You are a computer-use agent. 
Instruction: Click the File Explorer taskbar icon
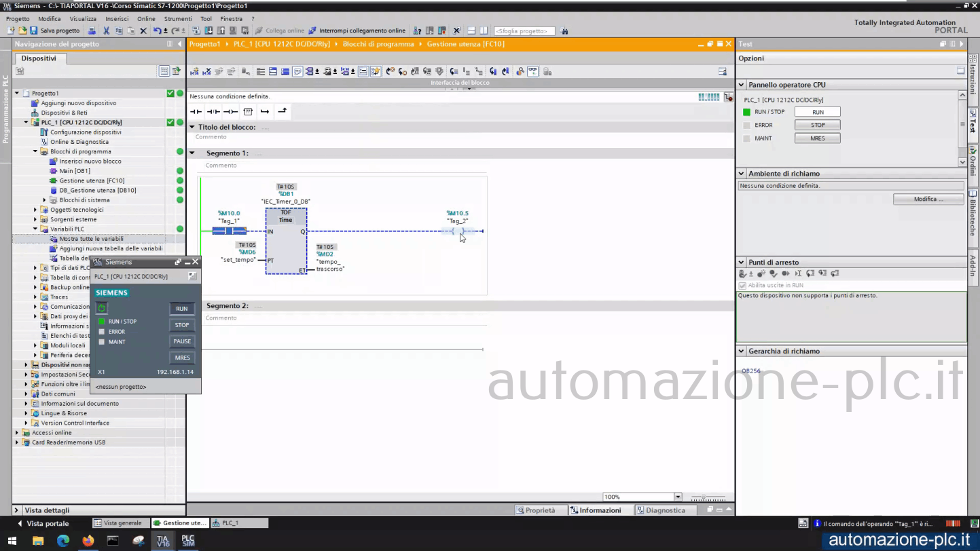[38, 541]
